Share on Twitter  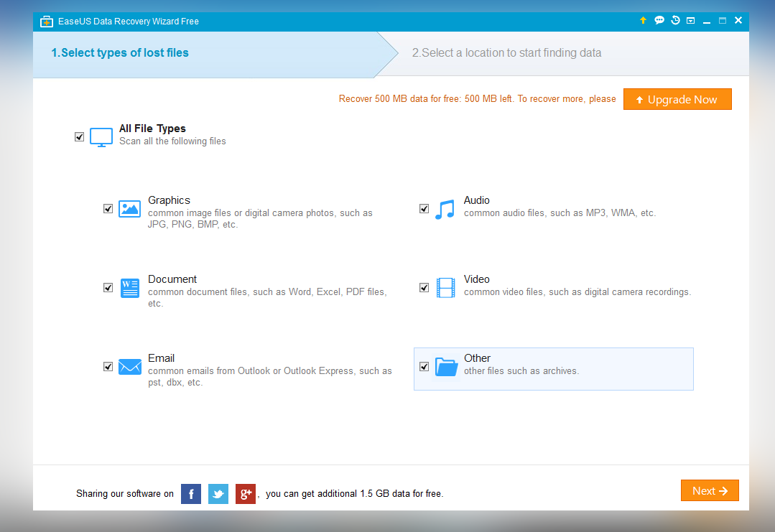point(218,493)
